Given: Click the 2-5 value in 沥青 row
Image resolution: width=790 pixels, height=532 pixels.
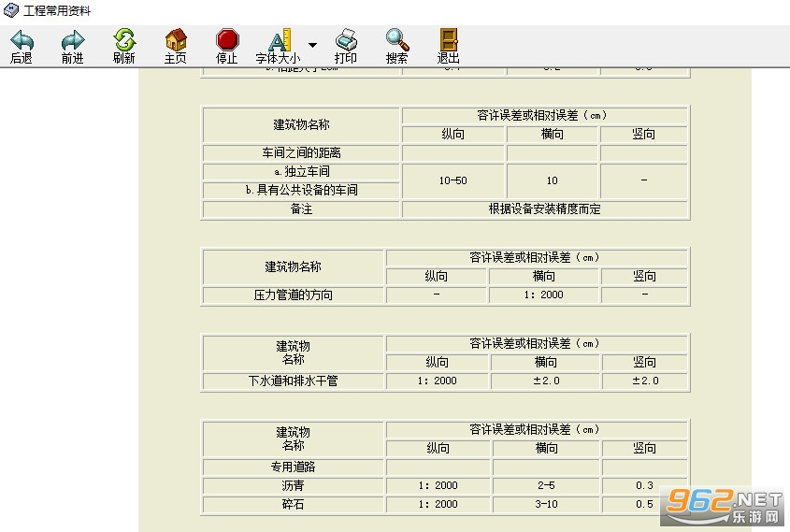Looking at the screenshot, I should (x=546, y=485).
